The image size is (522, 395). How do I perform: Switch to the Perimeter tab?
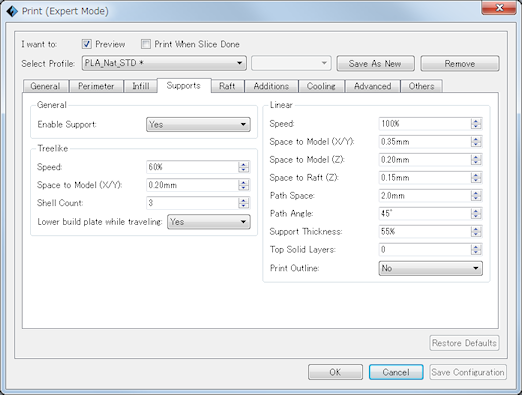[96, 86]
